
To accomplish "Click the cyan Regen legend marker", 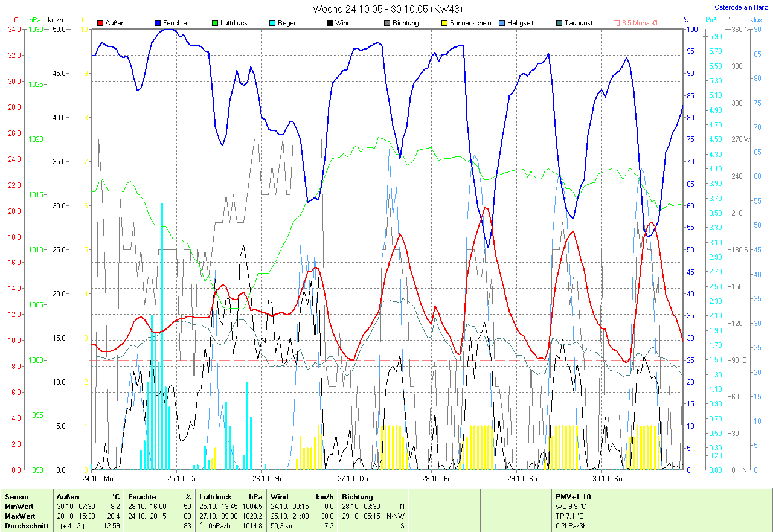I will point(272,23).
